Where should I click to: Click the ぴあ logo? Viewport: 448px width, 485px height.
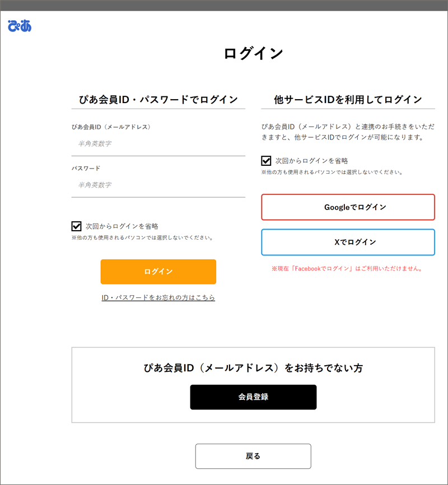(x=20, y=26)
